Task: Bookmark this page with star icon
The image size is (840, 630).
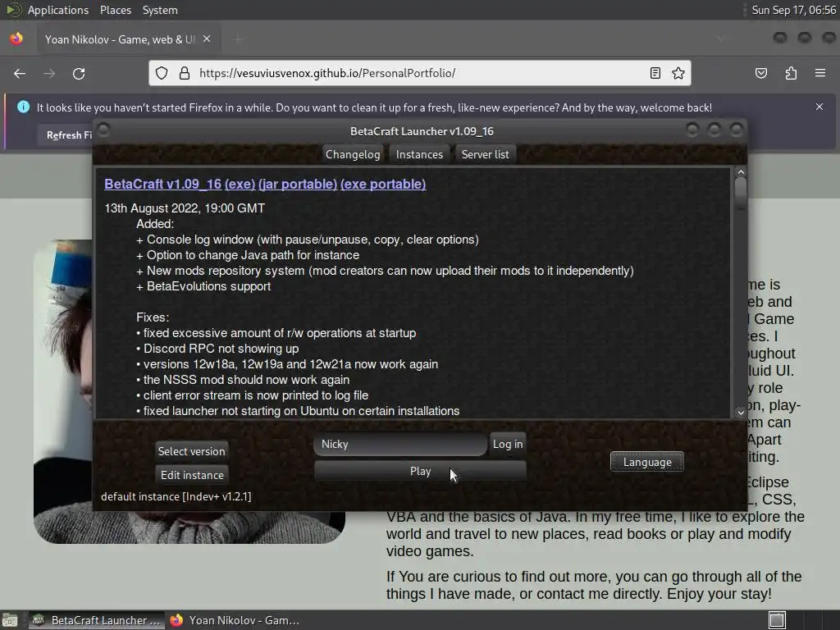Action: (678, 73)
